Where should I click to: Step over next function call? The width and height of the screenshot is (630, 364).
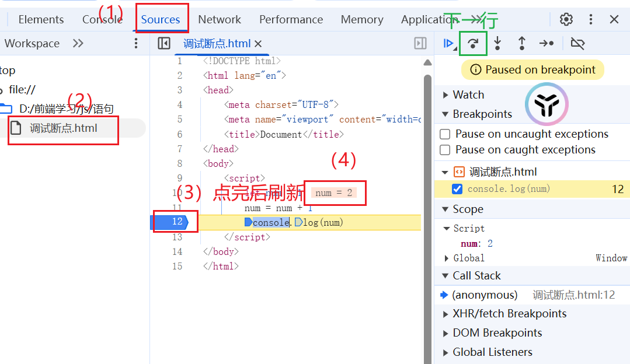click(x=473, y=43)
